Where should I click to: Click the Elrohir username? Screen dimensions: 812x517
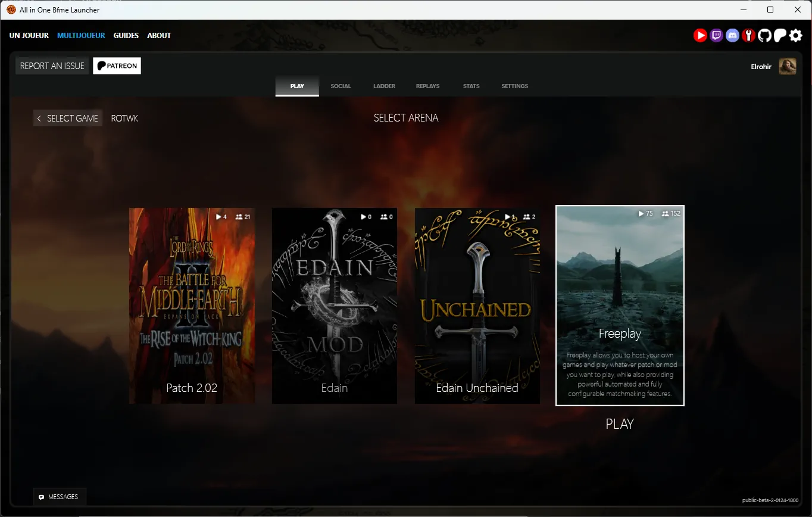pos(761,67)
